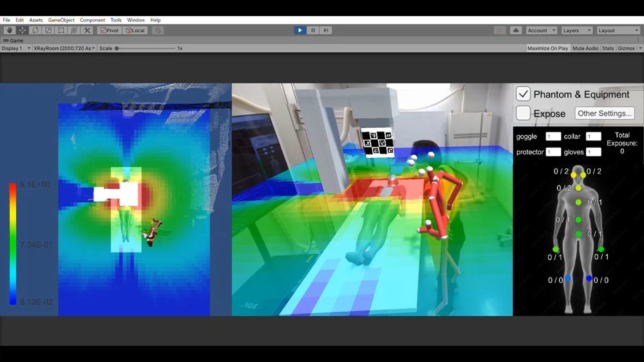
Task: Open custom editor tools icon
Action: (x=87, y=30)
